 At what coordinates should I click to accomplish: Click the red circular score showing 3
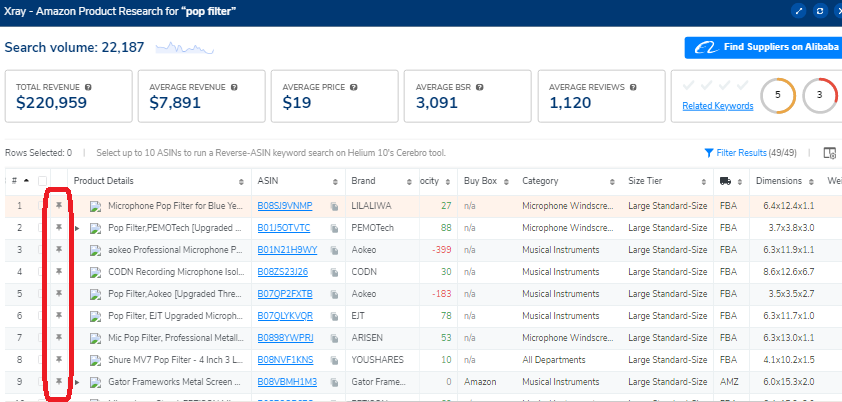tap(819, 96)
